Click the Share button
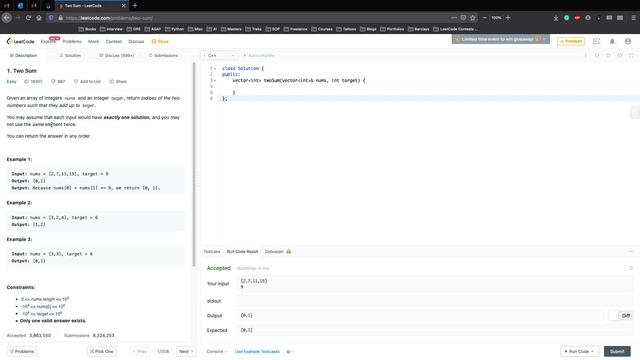The image size is (640, 360). click(118, 82)
